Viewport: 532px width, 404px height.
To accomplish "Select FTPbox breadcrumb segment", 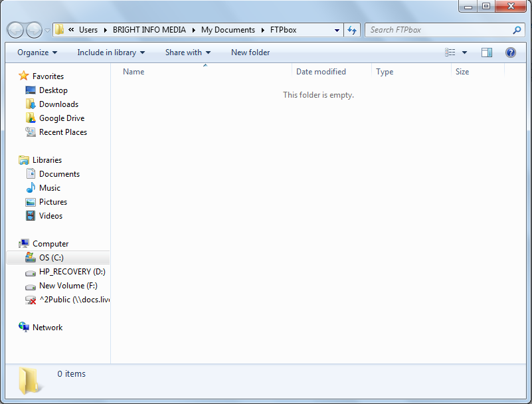I will 284,30.
